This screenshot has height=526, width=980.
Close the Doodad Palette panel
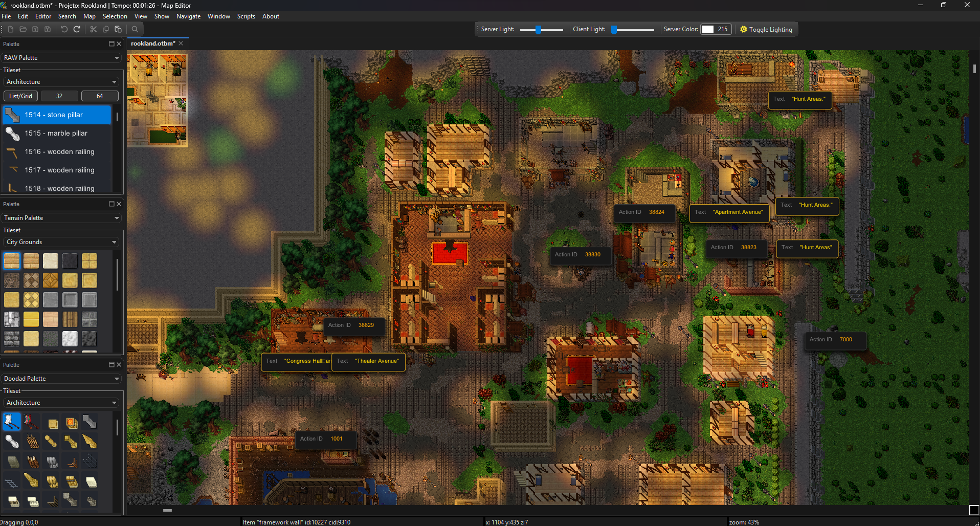119,365
